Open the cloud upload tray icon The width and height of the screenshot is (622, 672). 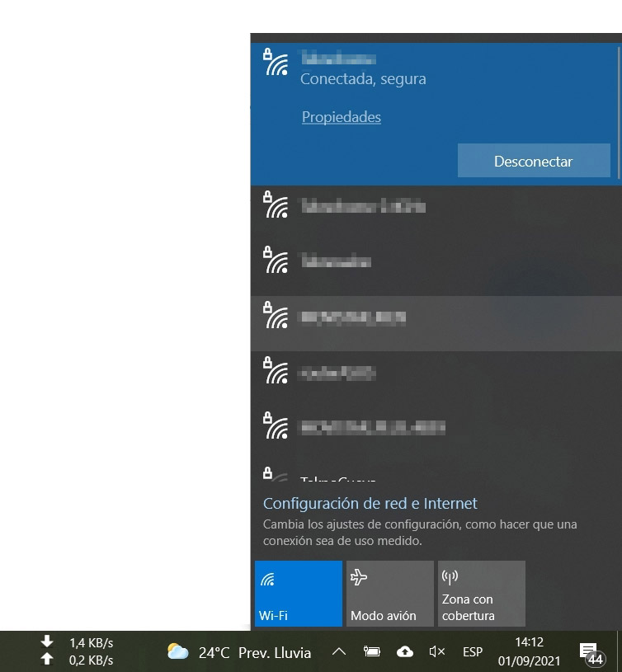click(x=405, y=652)
